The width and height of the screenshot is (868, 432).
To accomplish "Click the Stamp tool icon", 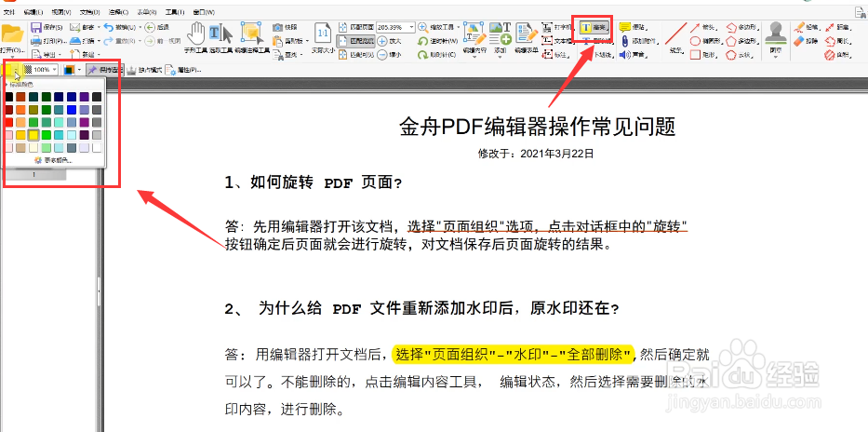I will (776, 34).
